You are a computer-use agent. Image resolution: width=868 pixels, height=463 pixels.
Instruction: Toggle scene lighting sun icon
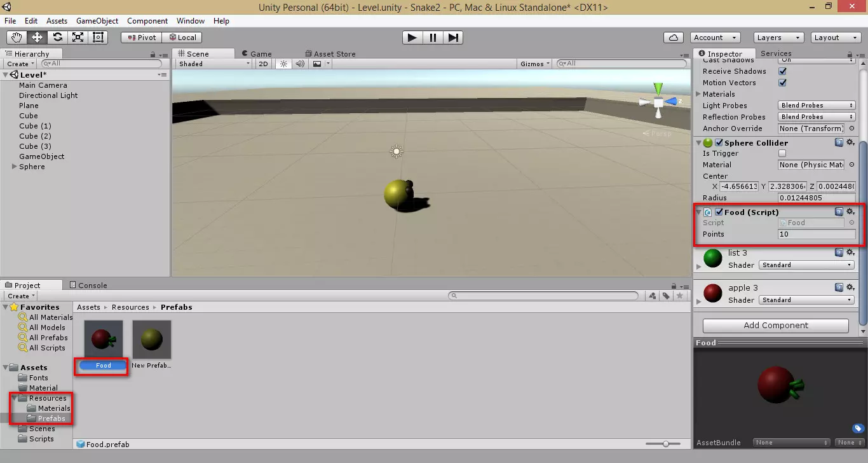click(x=283, y=64)
